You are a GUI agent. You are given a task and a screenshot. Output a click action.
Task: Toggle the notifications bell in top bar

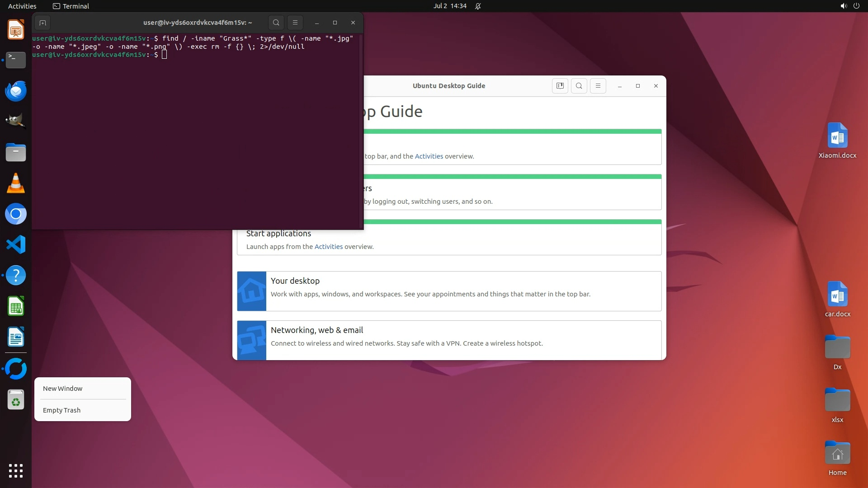478,6
